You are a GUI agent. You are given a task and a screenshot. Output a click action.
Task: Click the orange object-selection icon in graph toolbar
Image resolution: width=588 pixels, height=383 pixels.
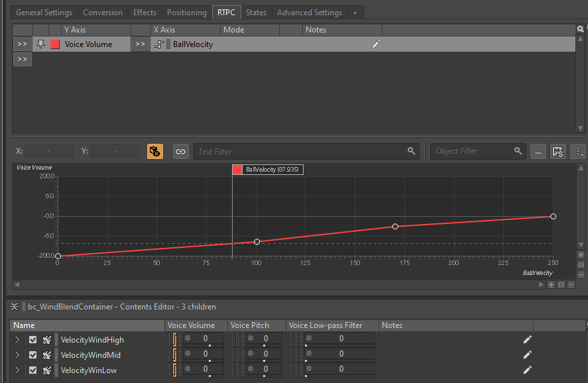(155, 151)
